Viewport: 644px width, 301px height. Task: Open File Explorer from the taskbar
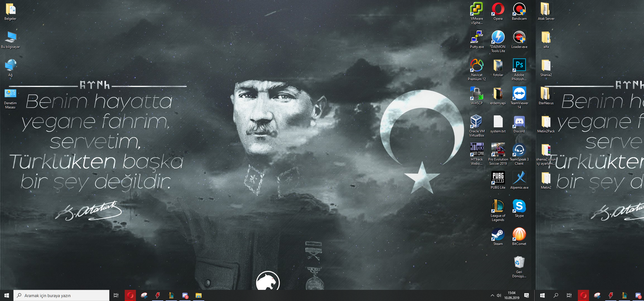point(198,295)
